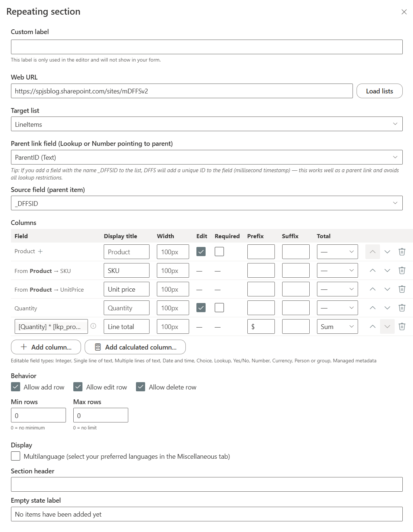The image size is (413, 532).
Task: Click the plus icon next to Product field
Action: coord(40,251)
